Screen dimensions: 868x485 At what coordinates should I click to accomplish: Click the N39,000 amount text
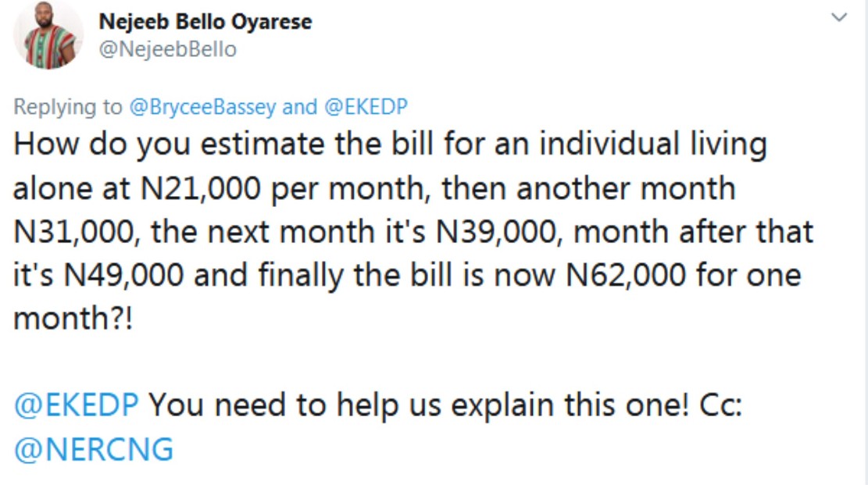point(496,231)
